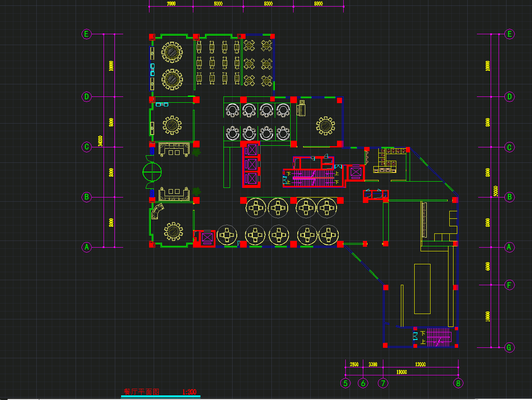Pick axis bubble number 8
Image resolution: width=532 pixels, height=400 pixels.
pyautogui.click(x=458, y=383)
